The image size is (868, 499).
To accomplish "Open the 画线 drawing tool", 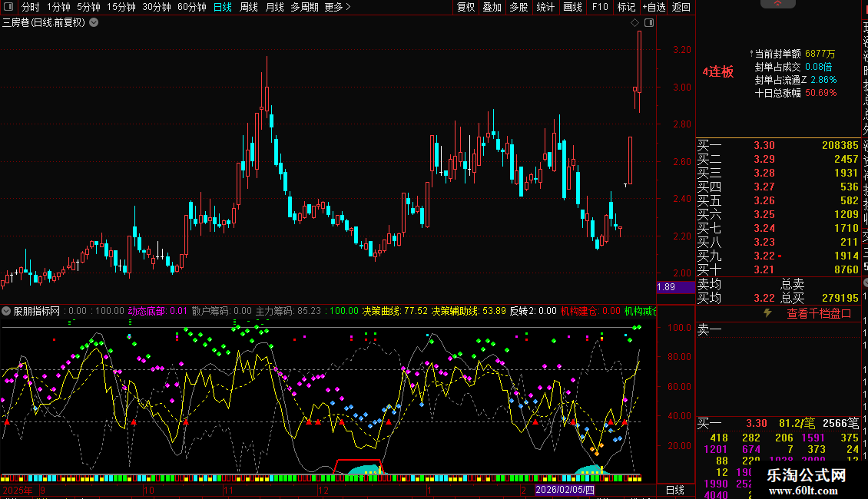I will click(x=572, y=7).
